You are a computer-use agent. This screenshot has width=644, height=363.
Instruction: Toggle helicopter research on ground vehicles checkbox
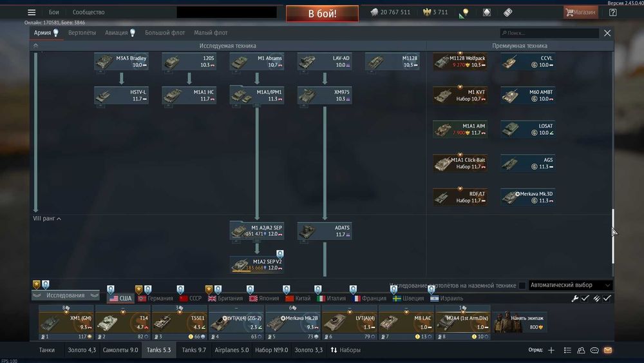point(522,285)
